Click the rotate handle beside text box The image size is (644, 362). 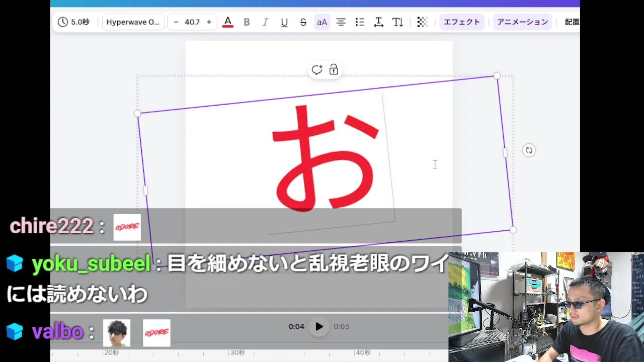pos(529,150)
